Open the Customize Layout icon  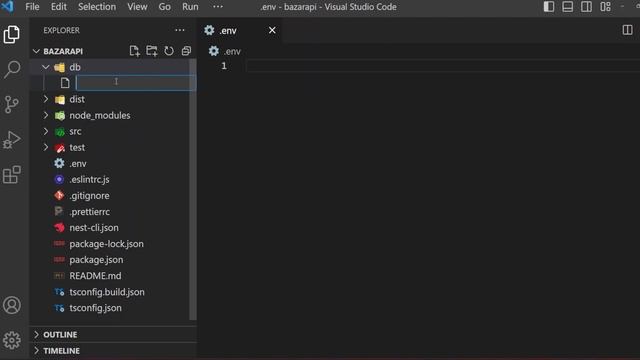coord(606,7)
